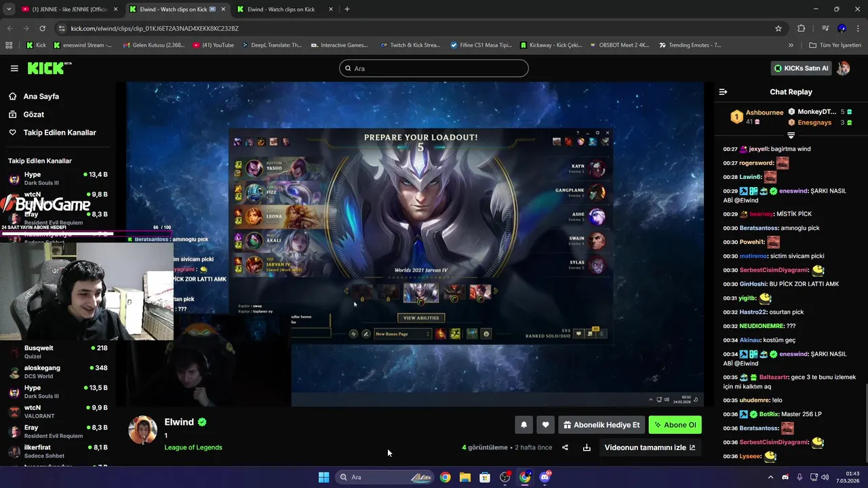Show hidden system tray icons

770,477
